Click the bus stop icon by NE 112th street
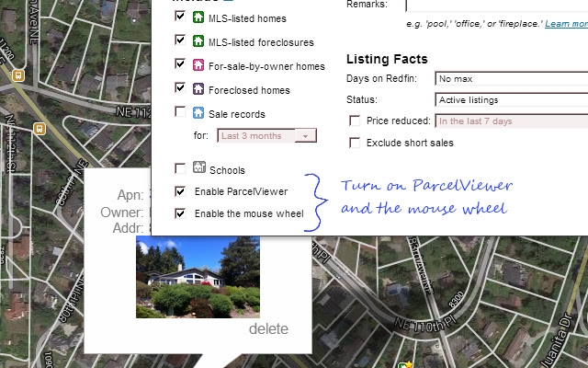Screen dimensions: 588x368 40,129
